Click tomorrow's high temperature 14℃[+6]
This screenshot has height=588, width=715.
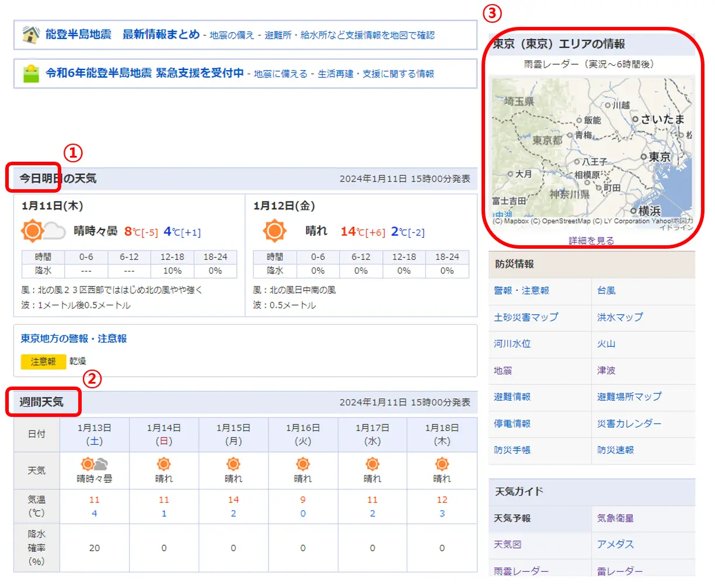[362, 232]
